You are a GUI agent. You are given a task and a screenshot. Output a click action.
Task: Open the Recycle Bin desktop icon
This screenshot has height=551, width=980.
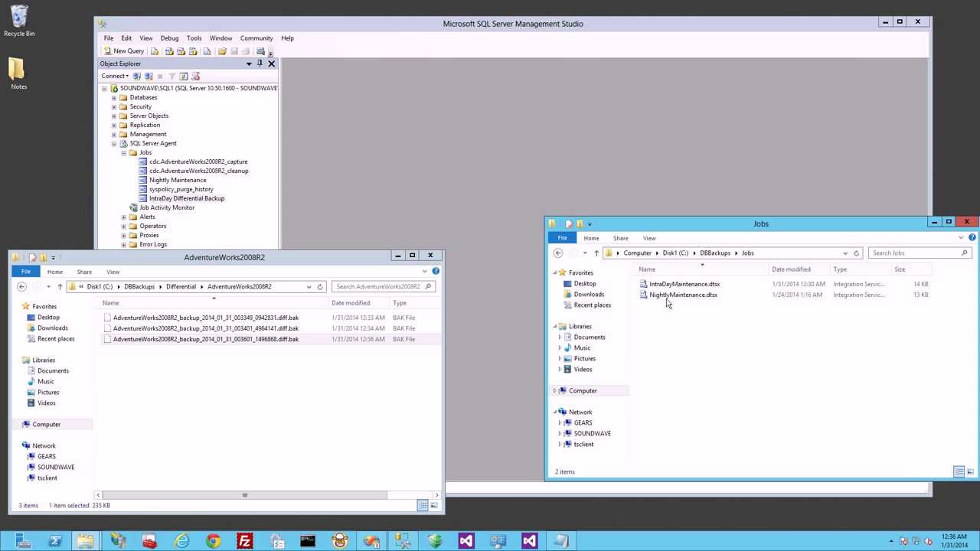coord(19,21)
